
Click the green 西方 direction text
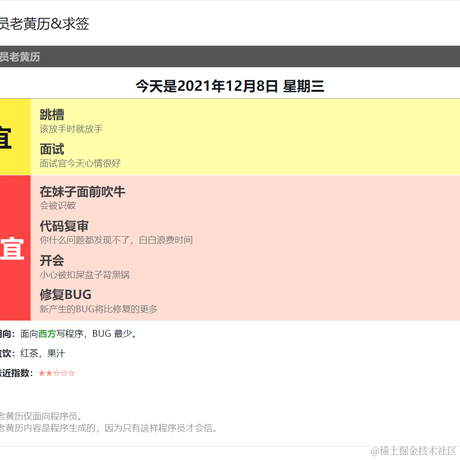[x=47, y=334]
